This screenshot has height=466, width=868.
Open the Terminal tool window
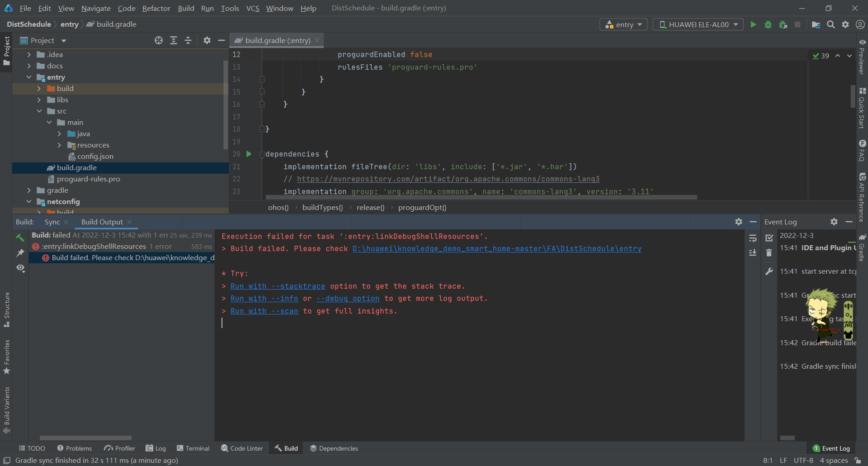(193, 448)
